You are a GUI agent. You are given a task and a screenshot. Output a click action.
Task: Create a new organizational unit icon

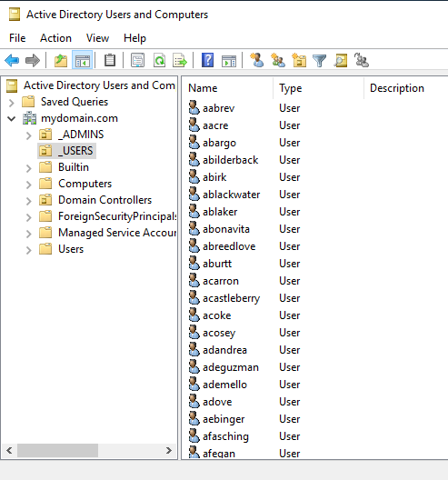(x=299, y=60)
